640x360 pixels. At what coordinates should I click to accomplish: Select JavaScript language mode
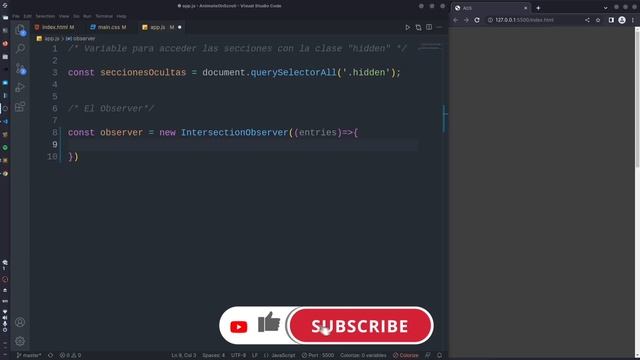tap(280, 355)
